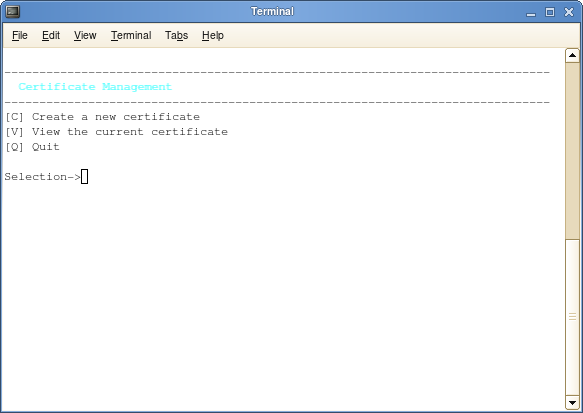Viewport: 583px width, 413px height.
Task: Click the terminal cursor after Selection prompt
Action: pos(84,177)
